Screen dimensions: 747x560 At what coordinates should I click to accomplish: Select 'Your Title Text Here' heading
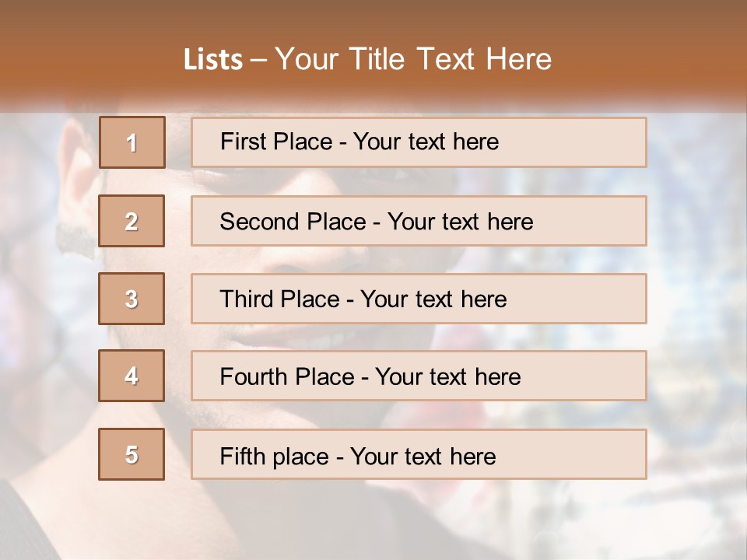[413, 58]
